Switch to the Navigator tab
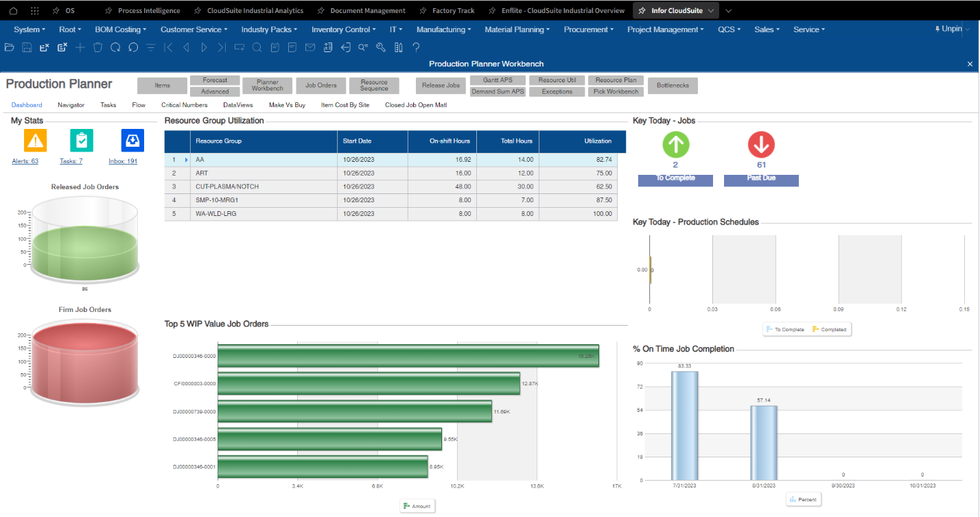980x517 pixels. point(71,105)
